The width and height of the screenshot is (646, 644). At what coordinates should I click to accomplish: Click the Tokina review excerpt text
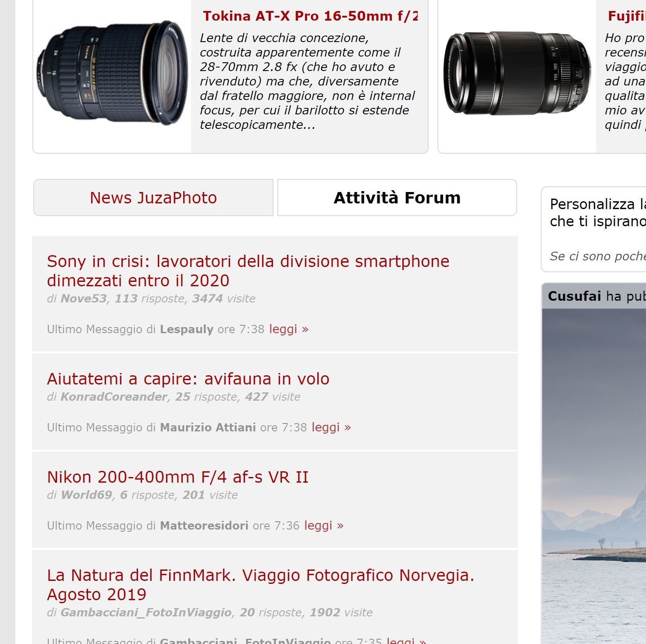[x=308, y=82]
